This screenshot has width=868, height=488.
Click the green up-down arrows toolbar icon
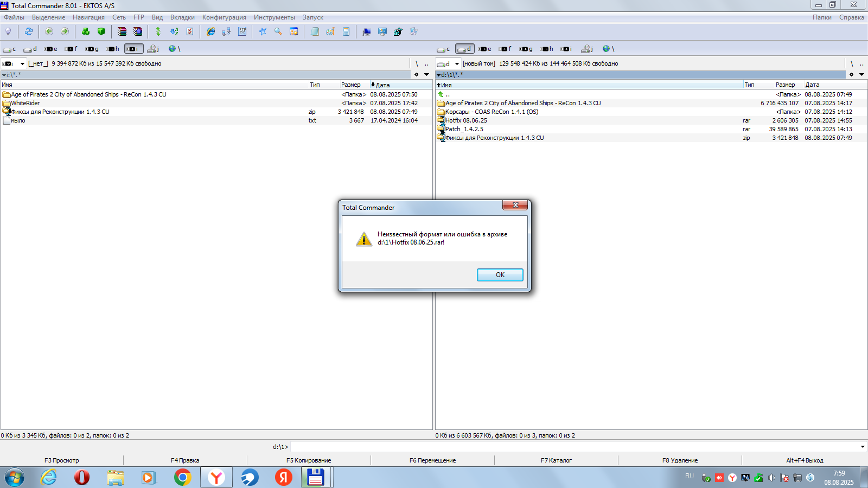(x=158, y=31)
